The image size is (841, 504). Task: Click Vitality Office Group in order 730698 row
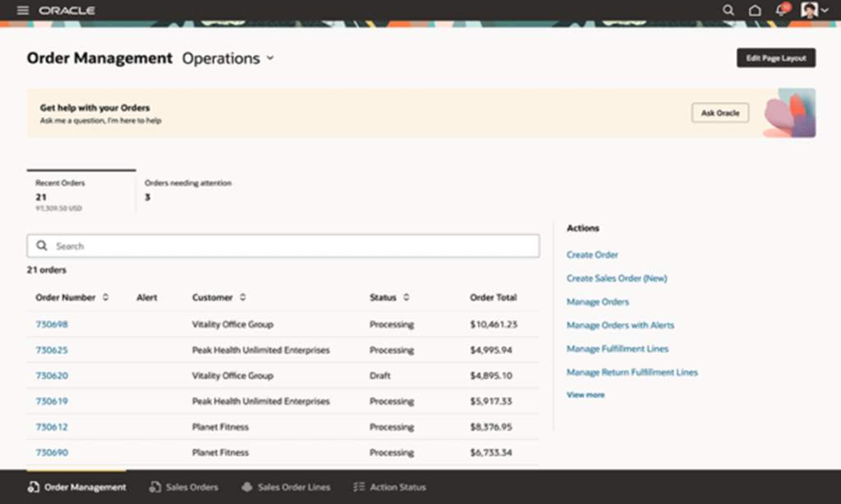coord(232,324)
